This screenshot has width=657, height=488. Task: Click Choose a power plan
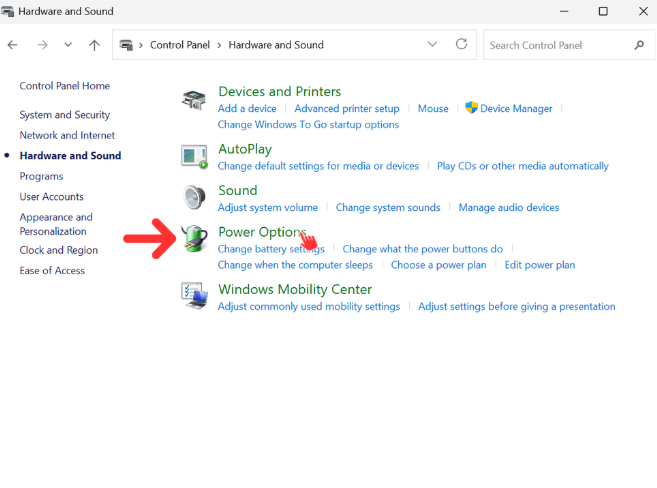click(438, 265)
